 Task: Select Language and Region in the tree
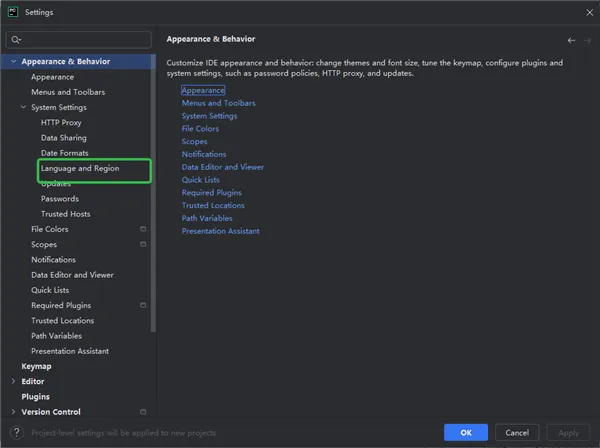coord(80,169)
